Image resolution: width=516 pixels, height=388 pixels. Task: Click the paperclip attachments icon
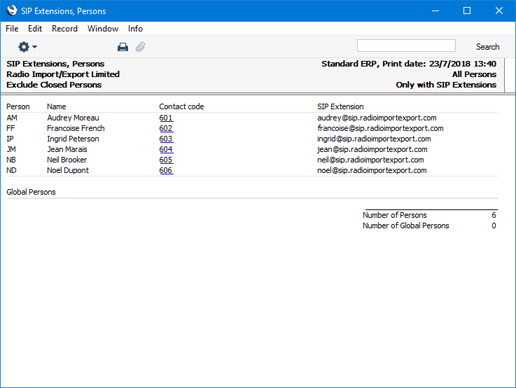(140, 47)
